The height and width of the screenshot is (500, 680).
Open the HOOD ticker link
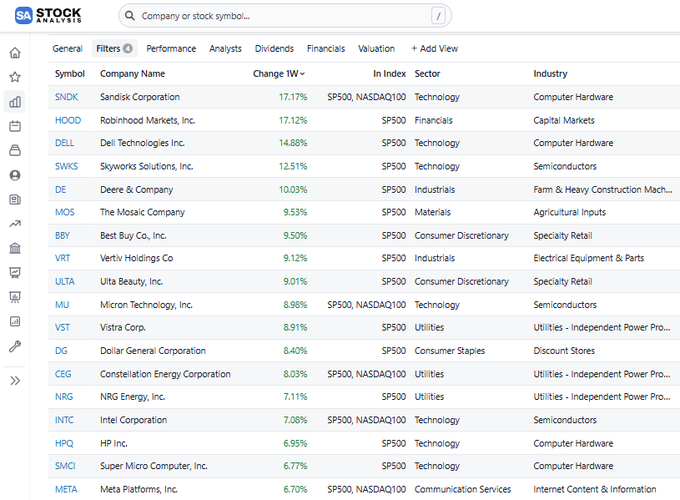click(68, 120)
